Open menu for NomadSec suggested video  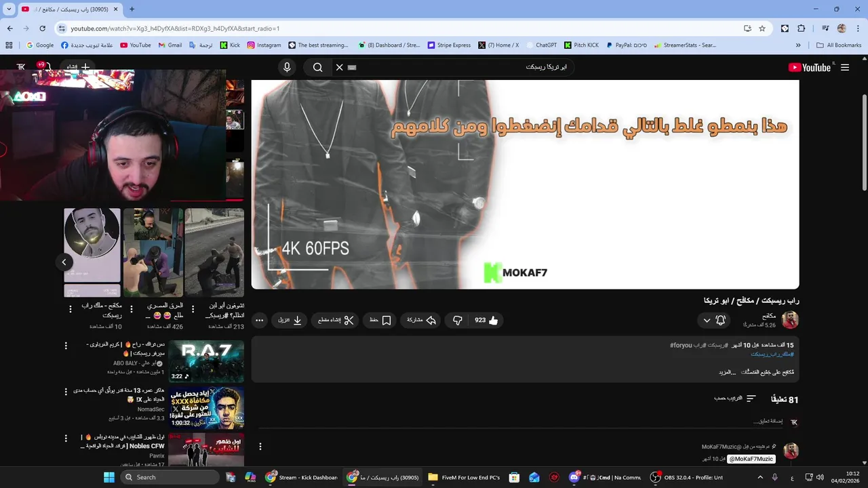pos(66,392)
